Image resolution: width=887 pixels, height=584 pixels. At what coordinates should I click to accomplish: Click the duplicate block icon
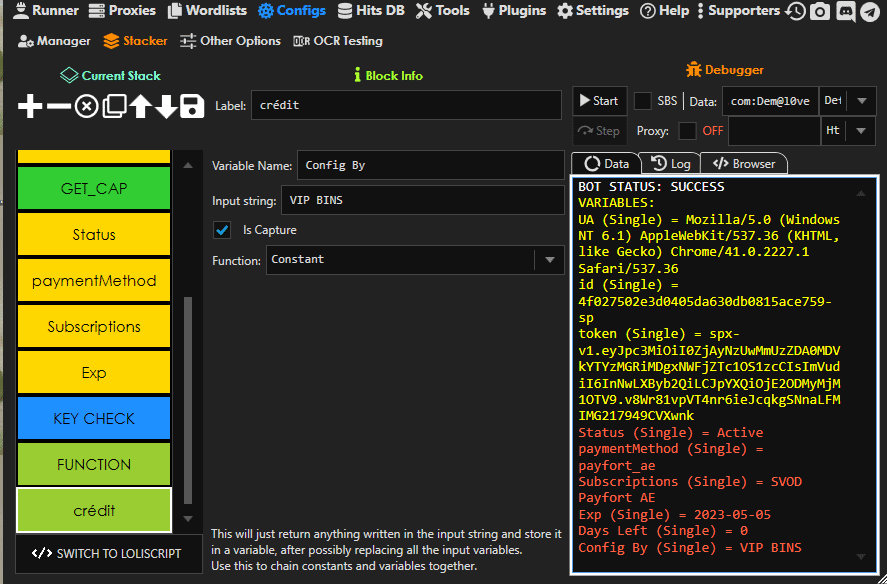click(x=114, y=106)
